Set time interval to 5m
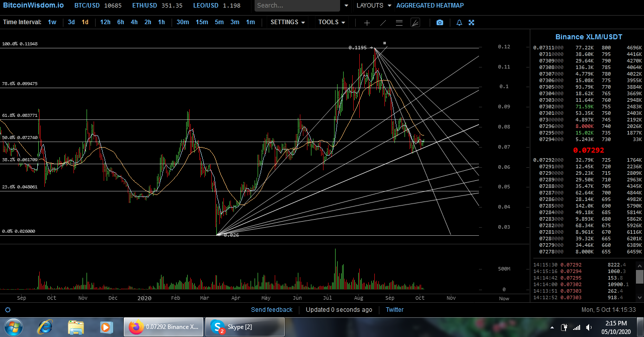This screenshot has width=644, height=337. tap(219, 22)
